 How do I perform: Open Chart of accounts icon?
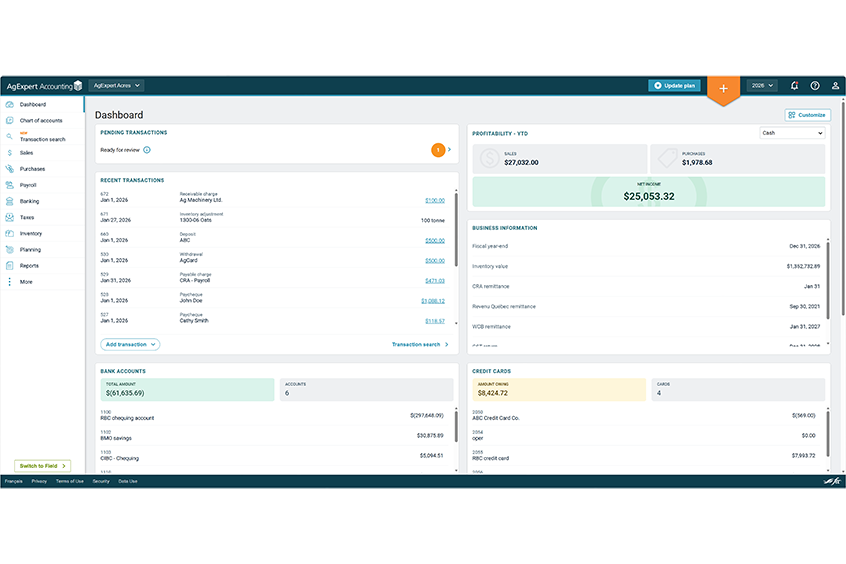click(x=9, y=120)
